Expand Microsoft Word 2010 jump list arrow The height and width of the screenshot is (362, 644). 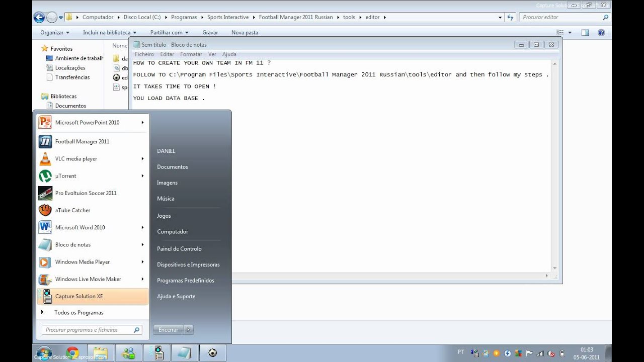point(142,227)
